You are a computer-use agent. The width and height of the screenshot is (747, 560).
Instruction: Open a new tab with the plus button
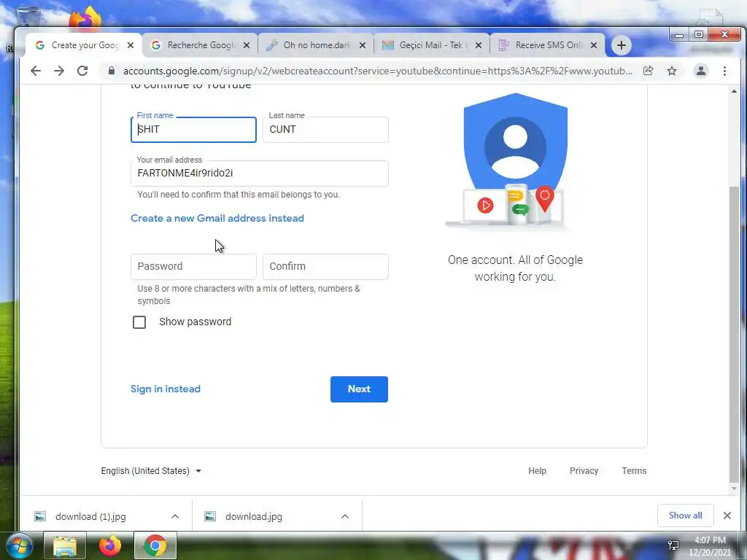622,45
